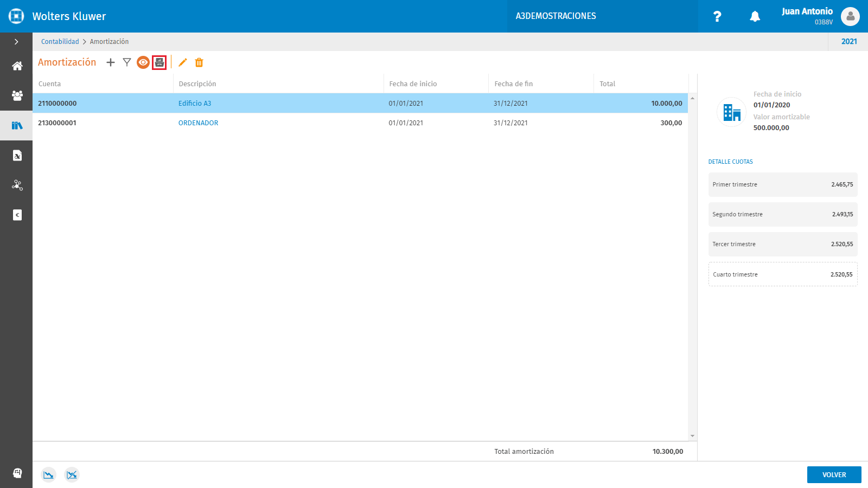Open the assistant head icon at the sidebar bottom

point(17,473)
